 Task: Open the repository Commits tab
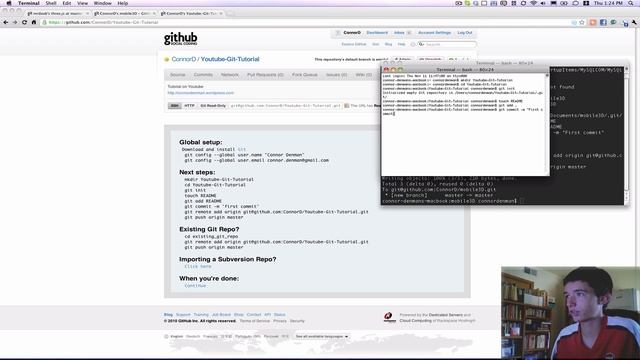pyautogui.click(x=203, y=75)
